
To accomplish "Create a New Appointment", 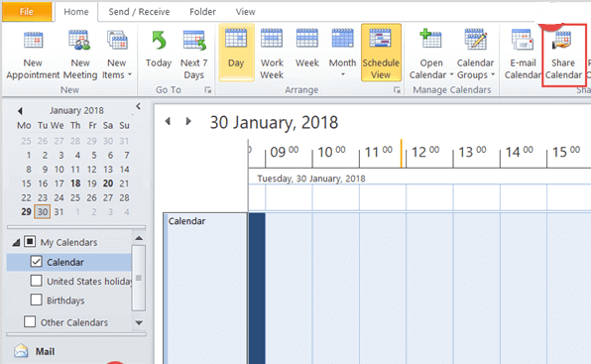I will 33,55.
